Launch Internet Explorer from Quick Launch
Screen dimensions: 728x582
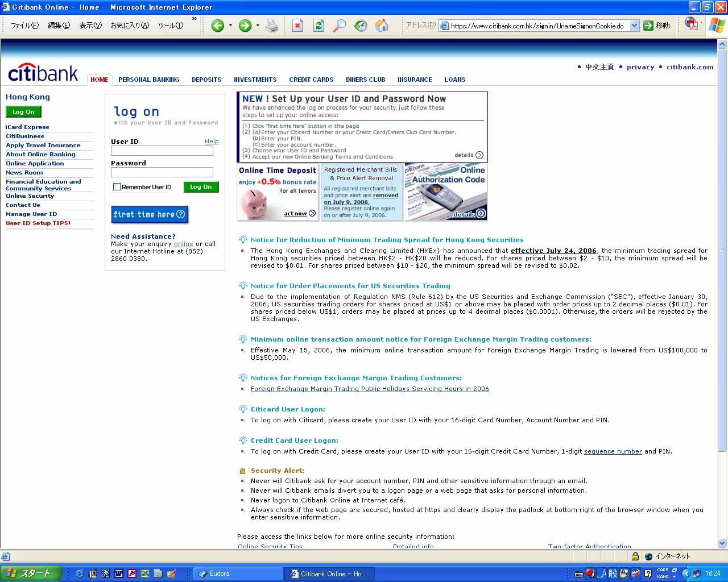(x=79, y=573)
